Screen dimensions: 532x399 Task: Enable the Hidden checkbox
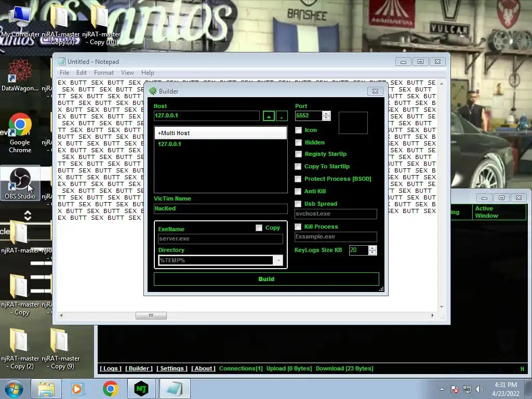298,142
